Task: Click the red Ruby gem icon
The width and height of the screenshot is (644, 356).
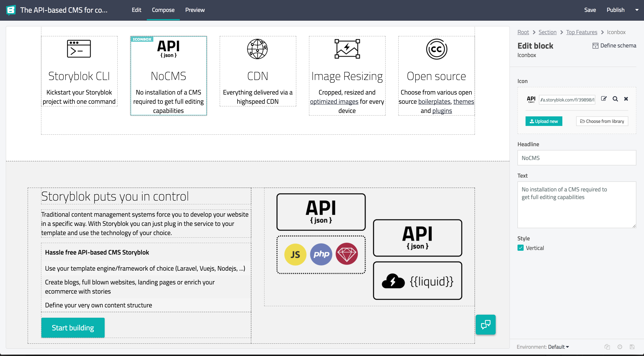Action: [x=347, y=254]
